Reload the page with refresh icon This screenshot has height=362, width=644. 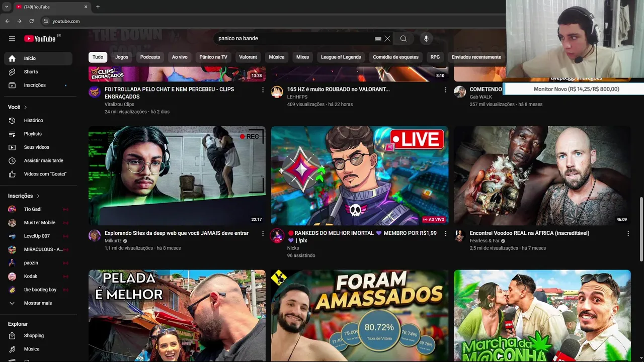pyautogui.click(x=31, y=21)
